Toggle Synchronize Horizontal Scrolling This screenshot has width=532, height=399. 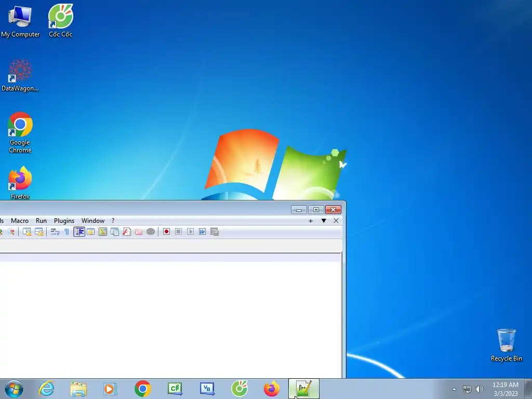[x=39, y=232]
